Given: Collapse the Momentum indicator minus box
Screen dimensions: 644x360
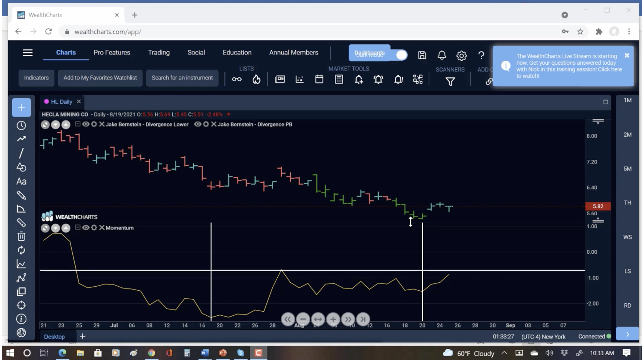Looking at the screenshot, I should pyautogui.click(x=78, y=228).
